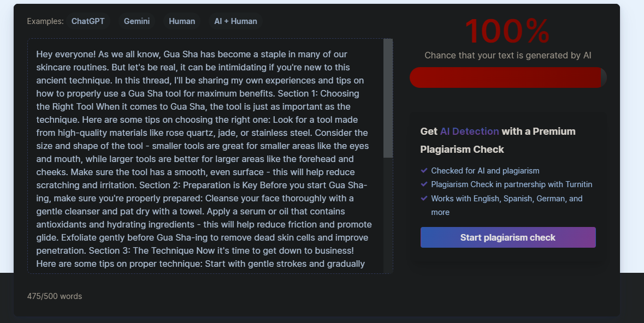Click the "Chance that your text is generated" label
644x323 pixels.
pyautogui.click(x=507, y=55)
